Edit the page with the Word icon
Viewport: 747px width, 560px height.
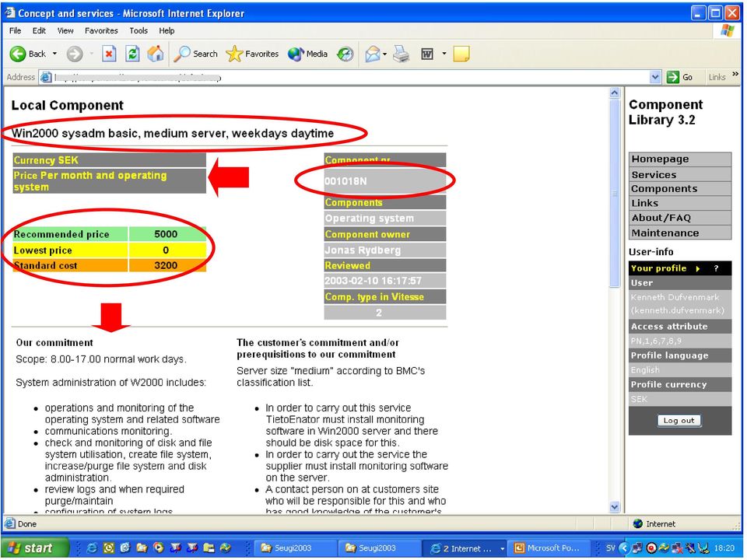coord(427,54)
